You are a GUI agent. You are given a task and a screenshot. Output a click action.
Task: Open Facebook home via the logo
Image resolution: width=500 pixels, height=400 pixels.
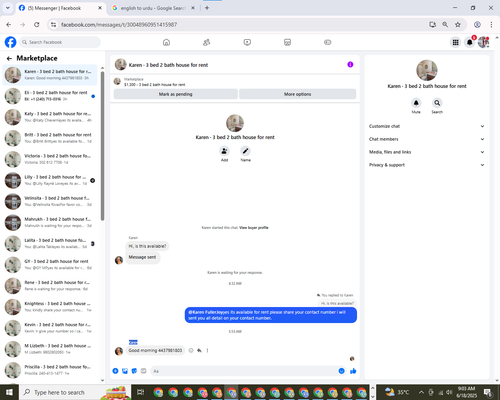(x=10, y=42)
